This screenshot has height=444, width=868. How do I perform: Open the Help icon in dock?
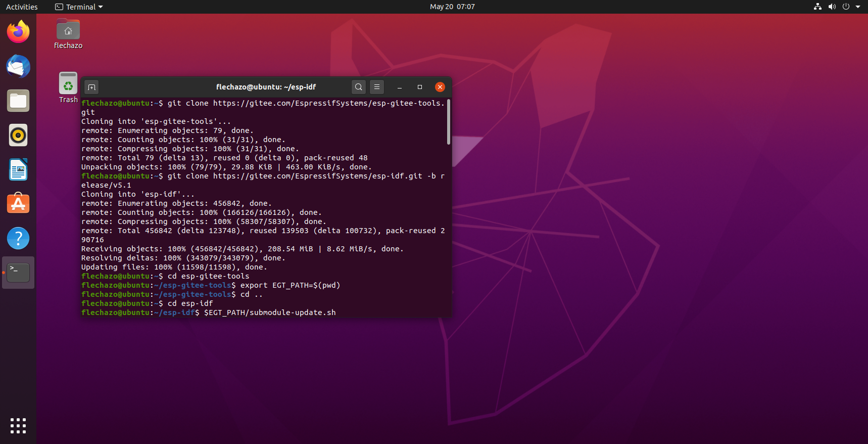[x=18, y=238]
